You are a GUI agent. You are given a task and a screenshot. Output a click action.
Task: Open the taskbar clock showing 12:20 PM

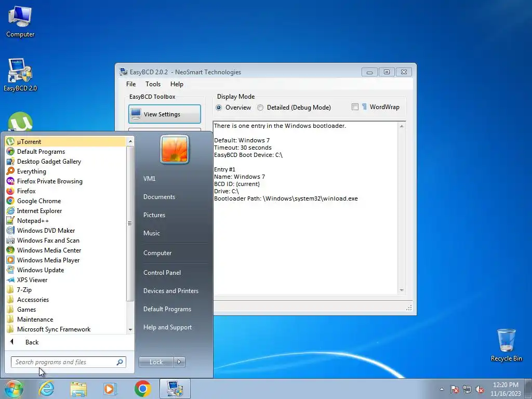(x=506, y=389)
